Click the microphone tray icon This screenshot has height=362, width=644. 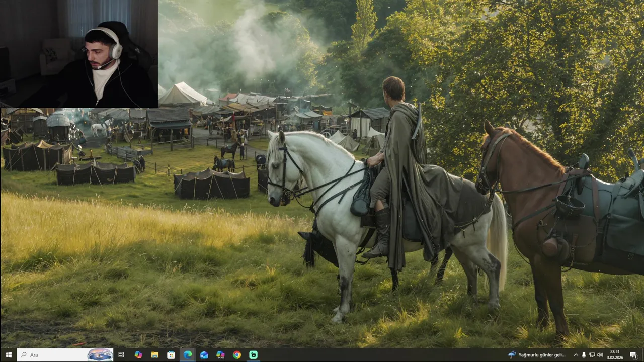(584, 355)
